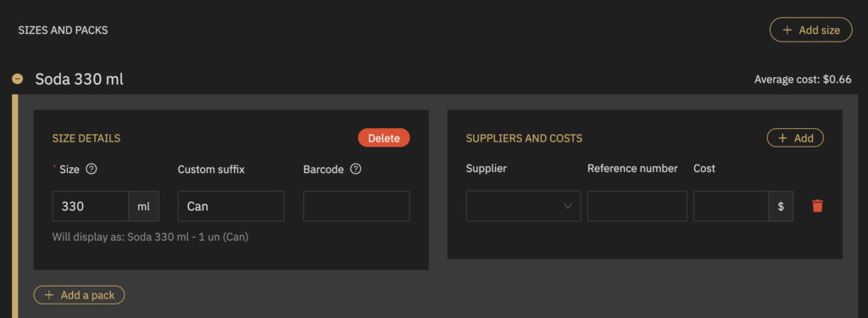Click the ml unit box
The height and width of the screenshot is (318, 868).
pos(144,206)
